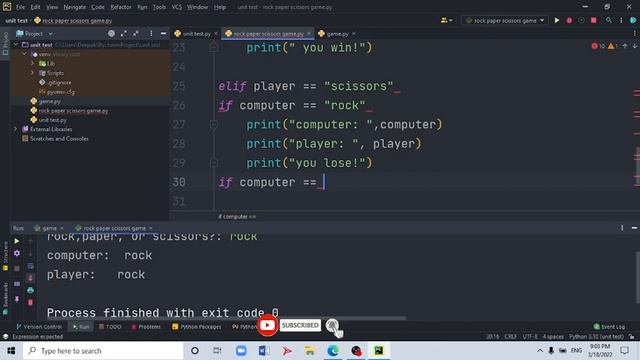
Task: Open the Edit menu
Action: pyautogui.click(x=36, y=7)
